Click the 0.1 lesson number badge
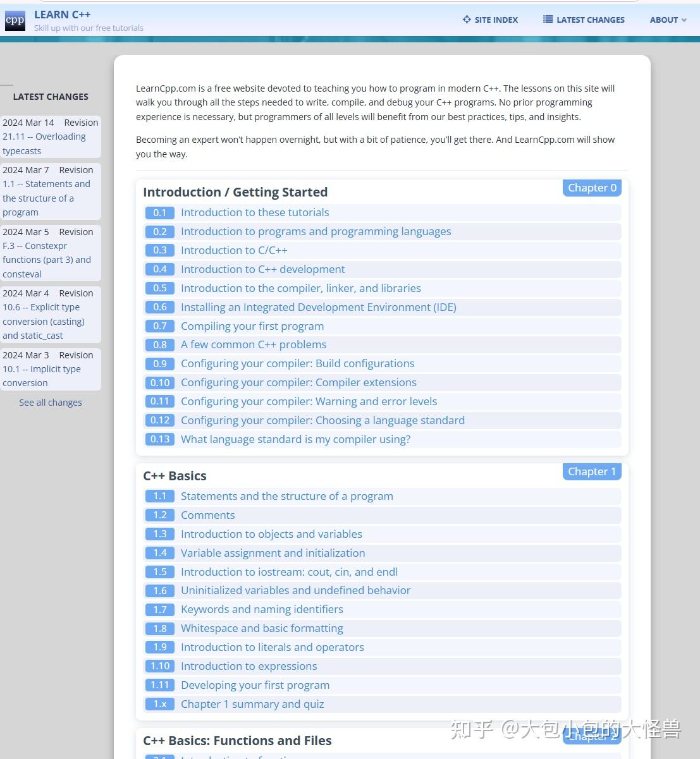Image resolution: width=700 pixels, height=759 pixels. [160, 213]
